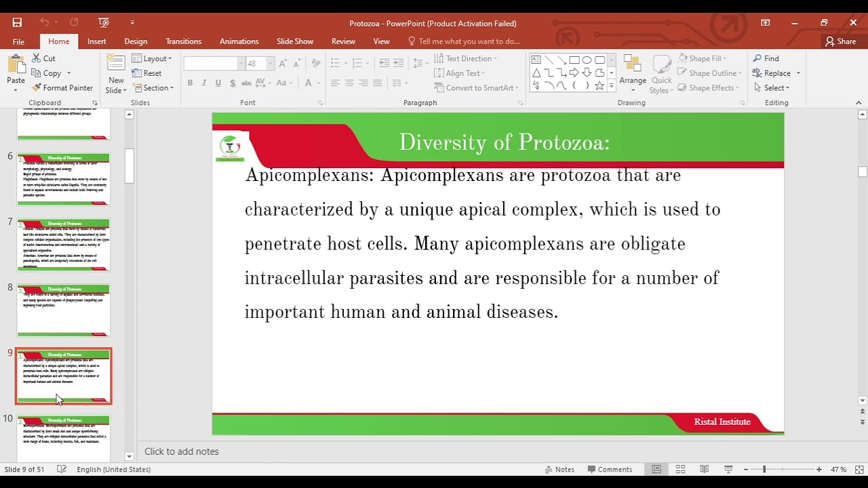This screenshot has width=868, height=488.
Task: Select slide 7 thumbnail
Action: [63, 245]
